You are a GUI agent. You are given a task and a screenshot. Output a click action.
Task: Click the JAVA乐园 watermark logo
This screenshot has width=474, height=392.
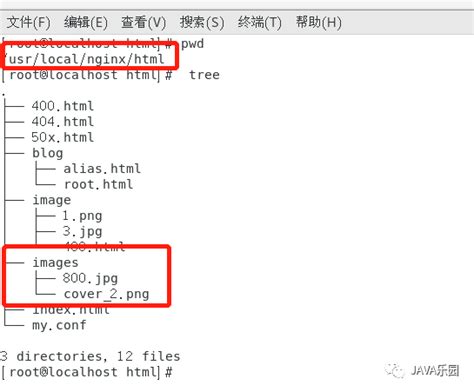point(423,371)
